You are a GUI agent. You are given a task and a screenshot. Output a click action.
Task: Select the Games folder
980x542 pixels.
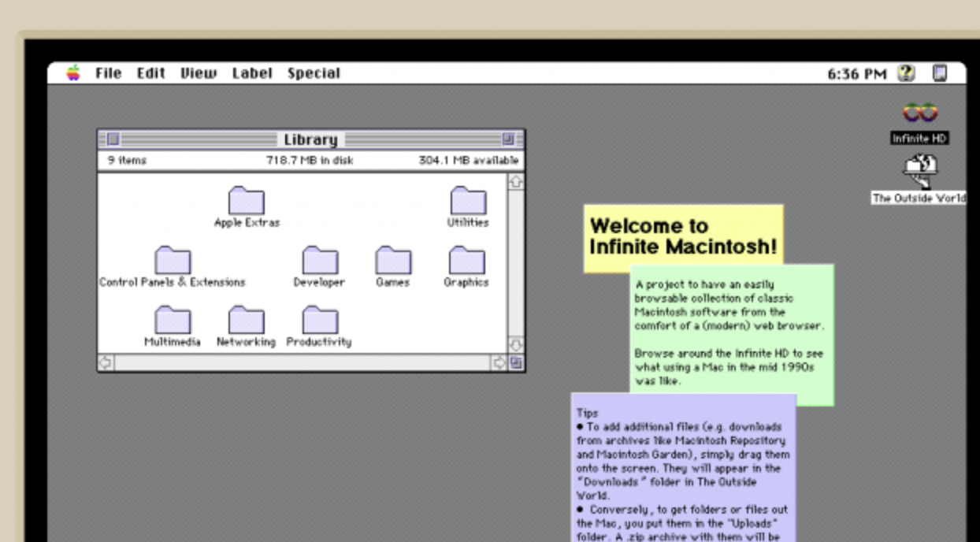click(x=393, y=260)
